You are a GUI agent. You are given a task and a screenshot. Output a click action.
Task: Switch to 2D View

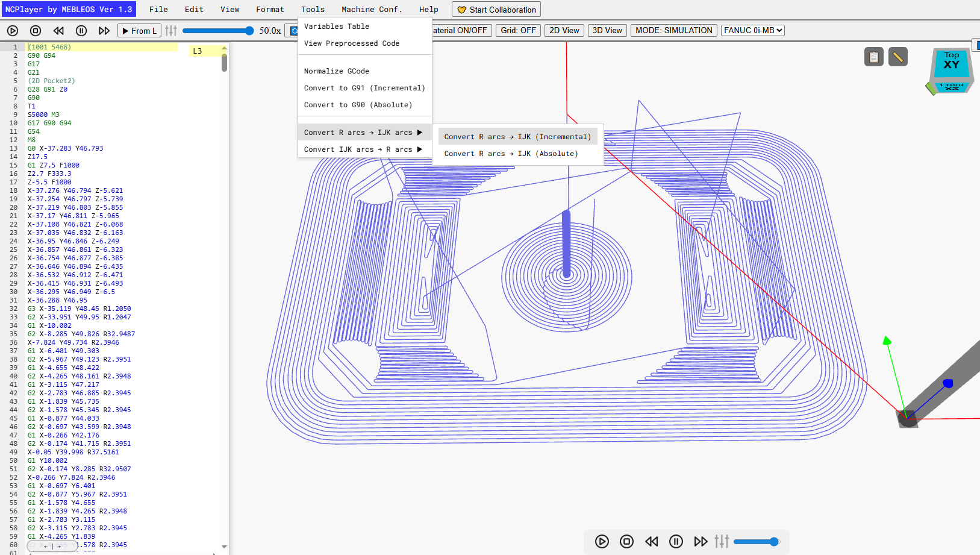tap(564, 30)
